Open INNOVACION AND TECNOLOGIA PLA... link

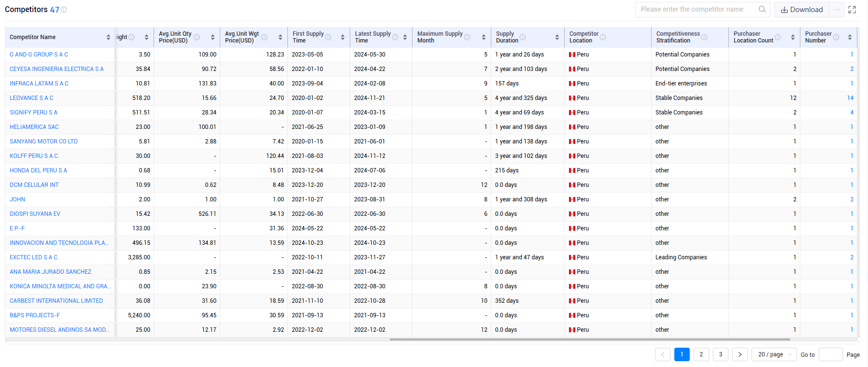[x=59, y=243]
